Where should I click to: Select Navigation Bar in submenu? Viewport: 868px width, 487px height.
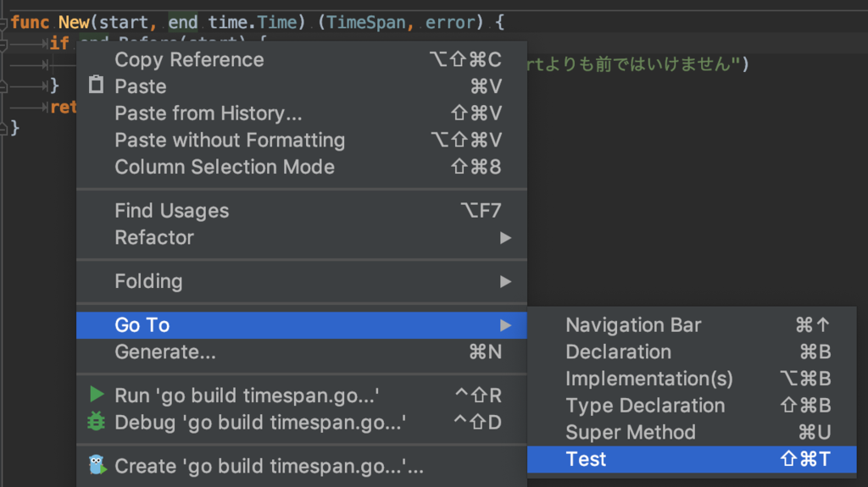(633, 325)
